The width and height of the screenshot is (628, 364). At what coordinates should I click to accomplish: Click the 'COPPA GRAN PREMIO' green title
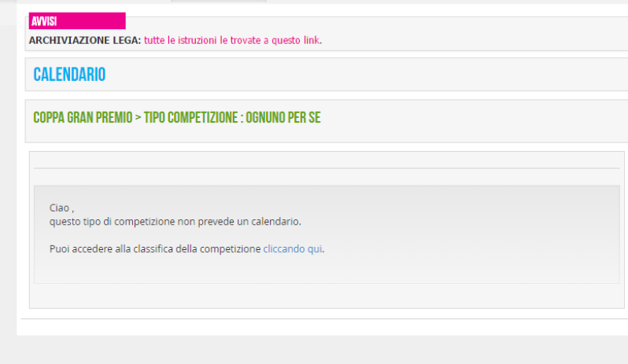pos(83,118)
